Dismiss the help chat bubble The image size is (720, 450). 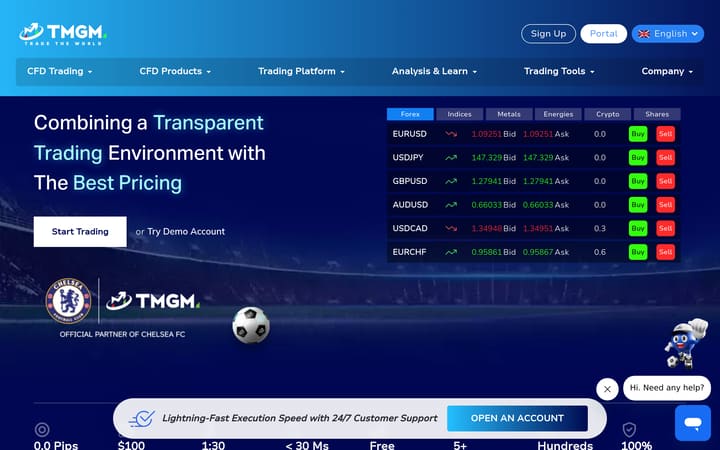coord(607,389)
